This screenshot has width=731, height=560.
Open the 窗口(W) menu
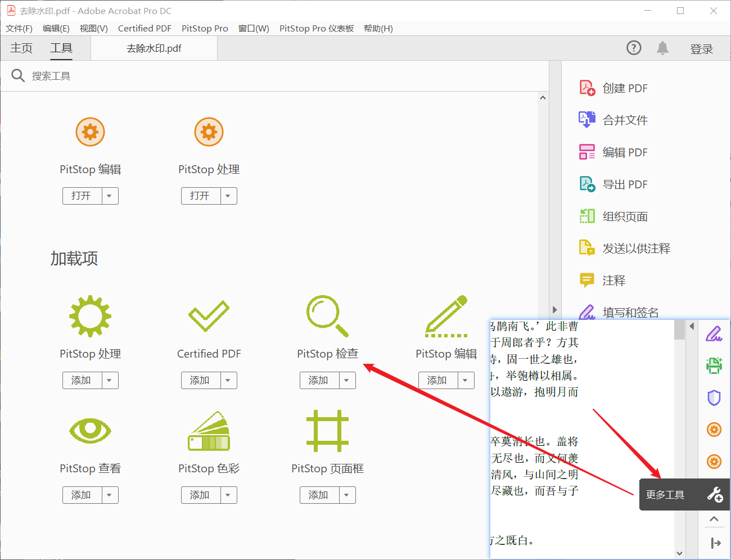[x=254, y=29]
